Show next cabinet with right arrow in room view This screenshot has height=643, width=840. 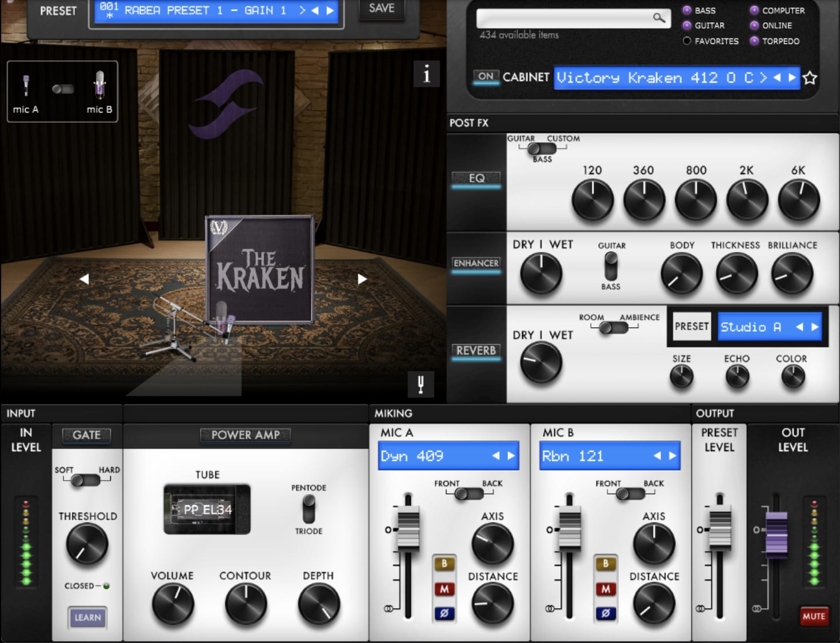pyautogui.click(x=362, y=279)
